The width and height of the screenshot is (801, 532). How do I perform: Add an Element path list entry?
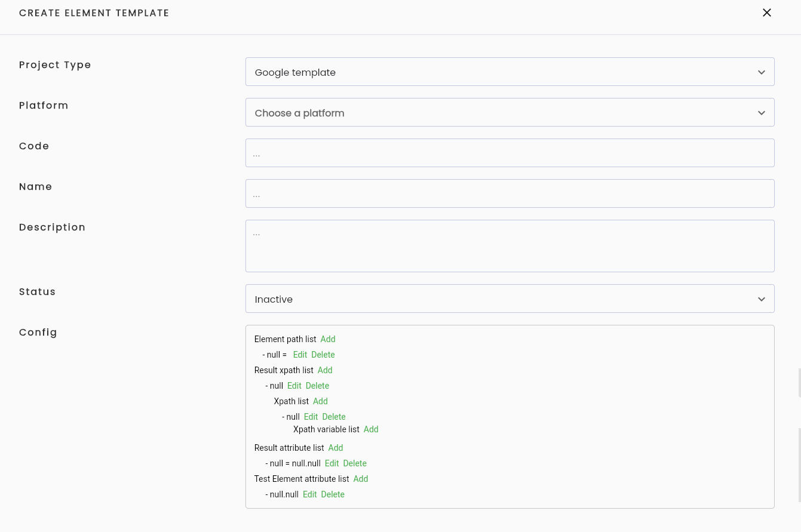[328, 339]
